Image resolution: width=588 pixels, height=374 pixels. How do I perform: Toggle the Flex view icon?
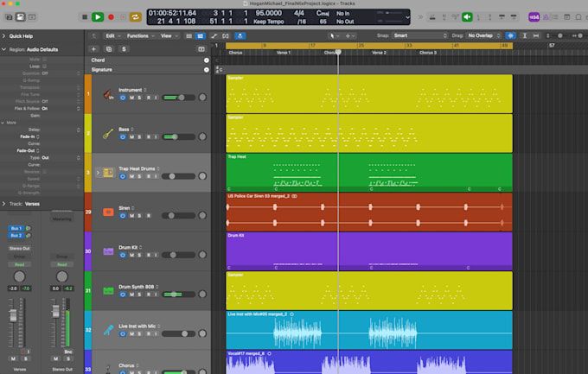tap(226, 36)
